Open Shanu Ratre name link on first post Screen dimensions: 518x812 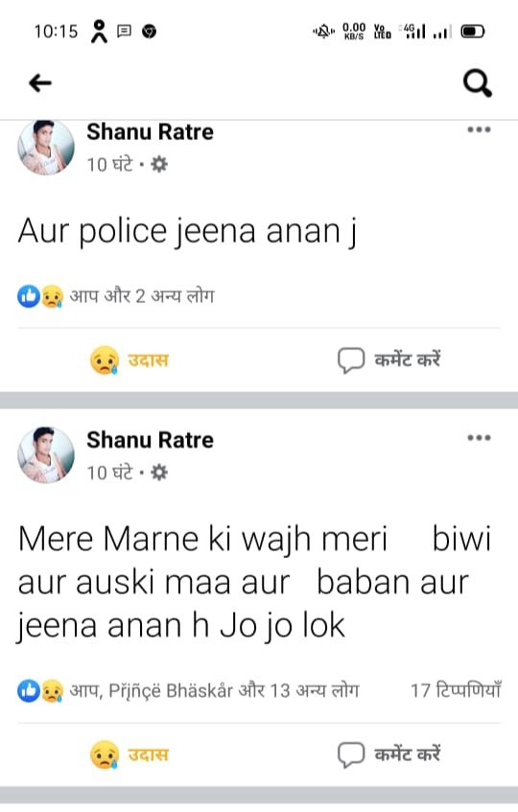pyautogui.click(x=150, y=131)
